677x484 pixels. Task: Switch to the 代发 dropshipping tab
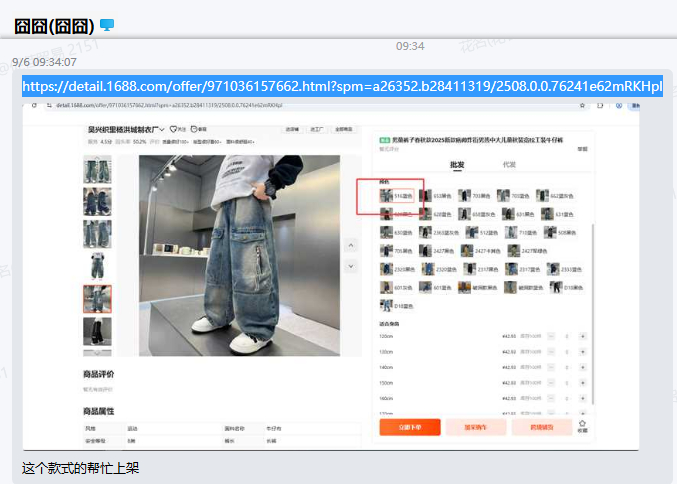pos(509,164)
